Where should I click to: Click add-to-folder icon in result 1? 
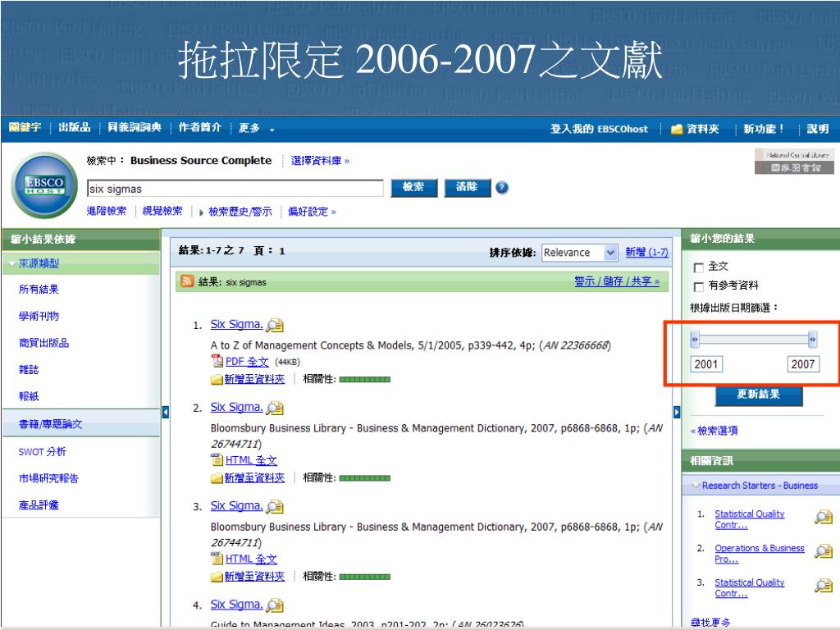(x=217, y=380)
